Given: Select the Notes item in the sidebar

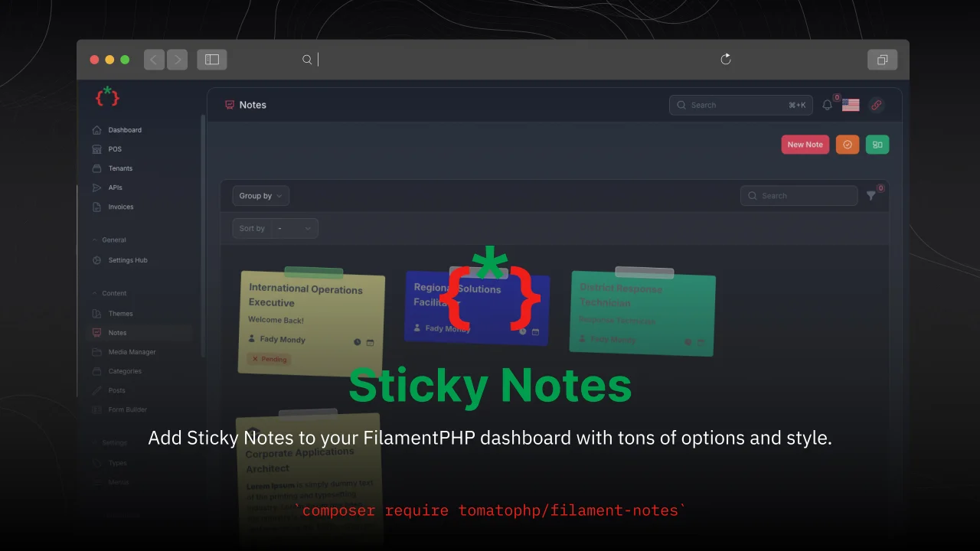Looking at the screenshot, I should (117, 333).
